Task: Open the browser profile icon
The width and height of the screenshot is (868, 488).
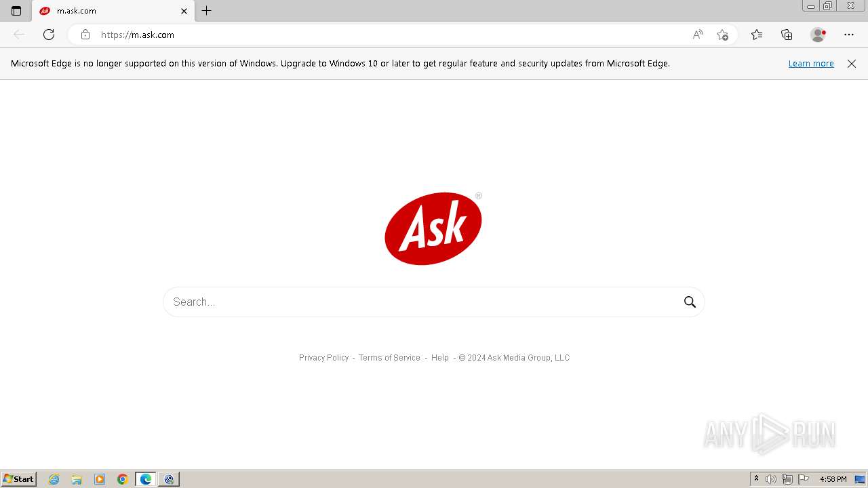Action: tap(818, 35)
